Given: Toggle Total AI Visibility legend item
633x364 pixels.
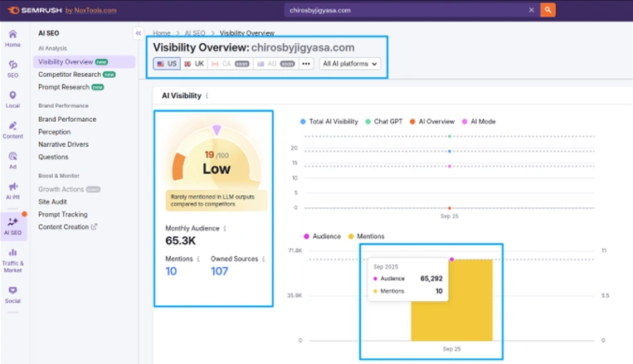Looking at the screenshot, I should pos(329,121).
